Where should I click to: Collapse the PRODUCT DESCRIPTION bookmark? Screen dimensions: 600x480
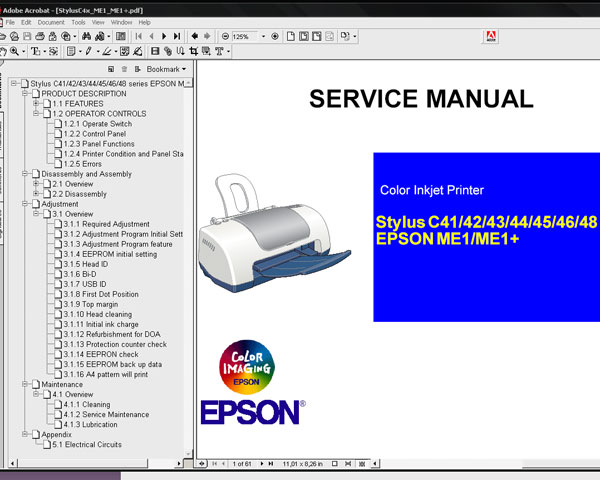point(25,93)
